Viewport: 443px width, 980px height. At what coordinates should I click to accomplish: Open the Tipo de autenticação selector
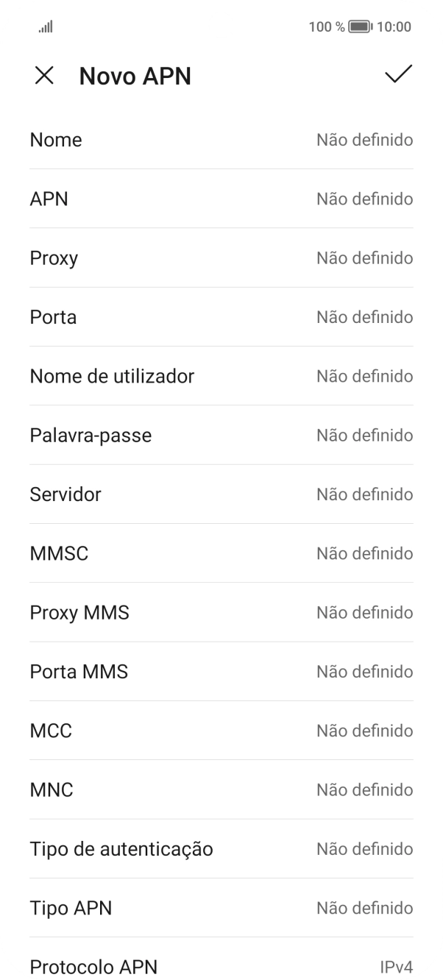pos(221,848)
